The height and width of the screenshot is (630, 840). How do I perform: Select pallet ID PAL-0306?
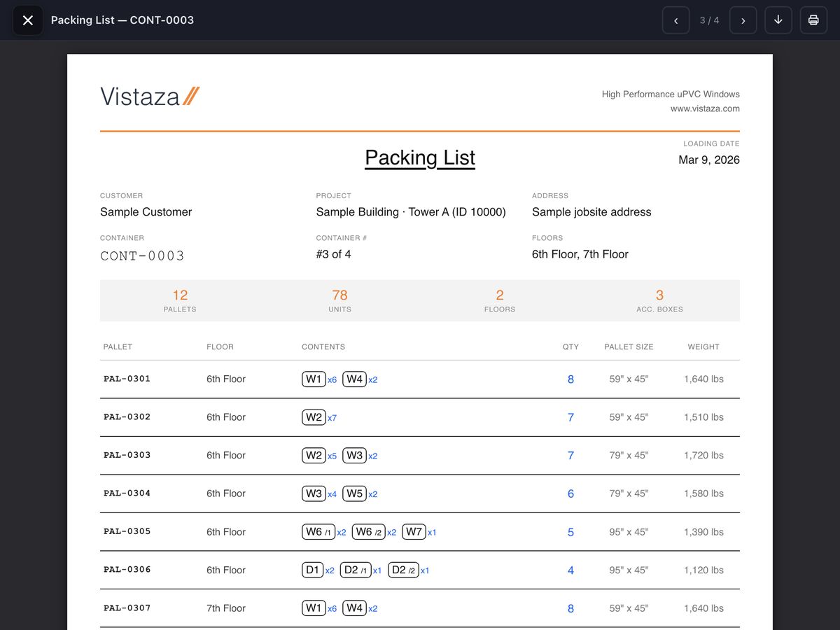127,570
